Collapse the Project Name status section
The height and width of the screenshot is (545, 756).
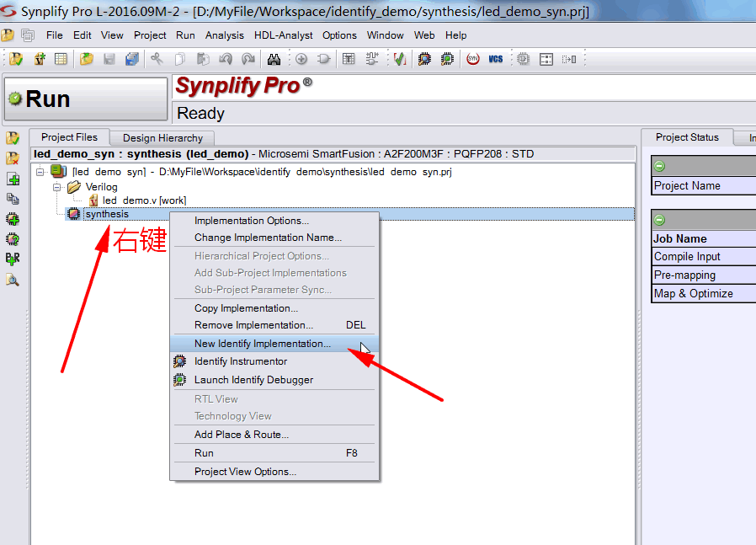click(659, 167)
